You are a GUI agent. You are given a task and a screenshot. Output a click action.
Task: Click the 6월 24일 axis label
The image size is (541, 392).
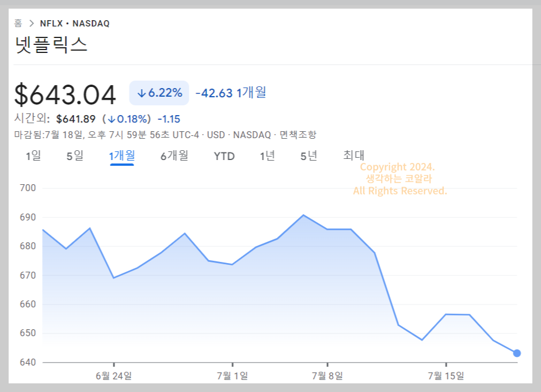(x=113, y=376)
